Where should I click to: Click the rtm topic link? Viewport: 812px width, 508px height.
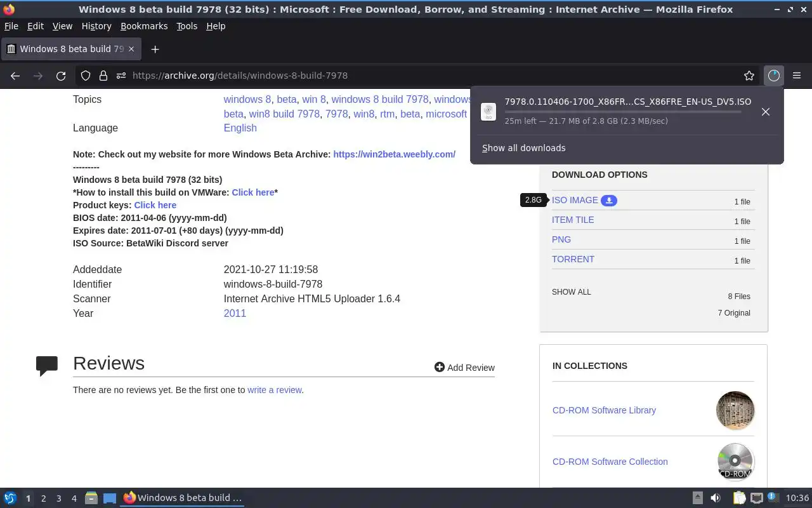(x=387, y=114)
